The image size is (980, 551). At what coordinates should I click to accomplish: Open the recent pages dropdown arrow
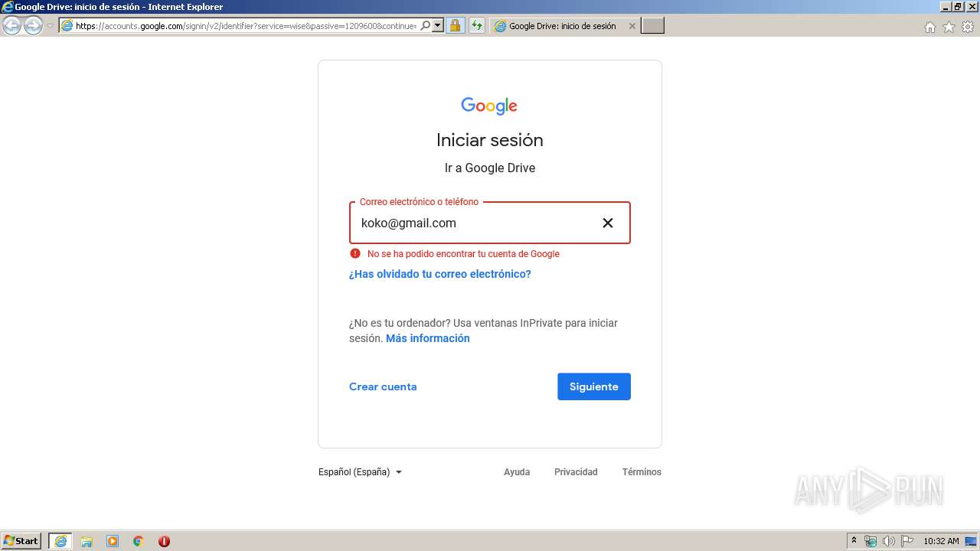(50, 26)
